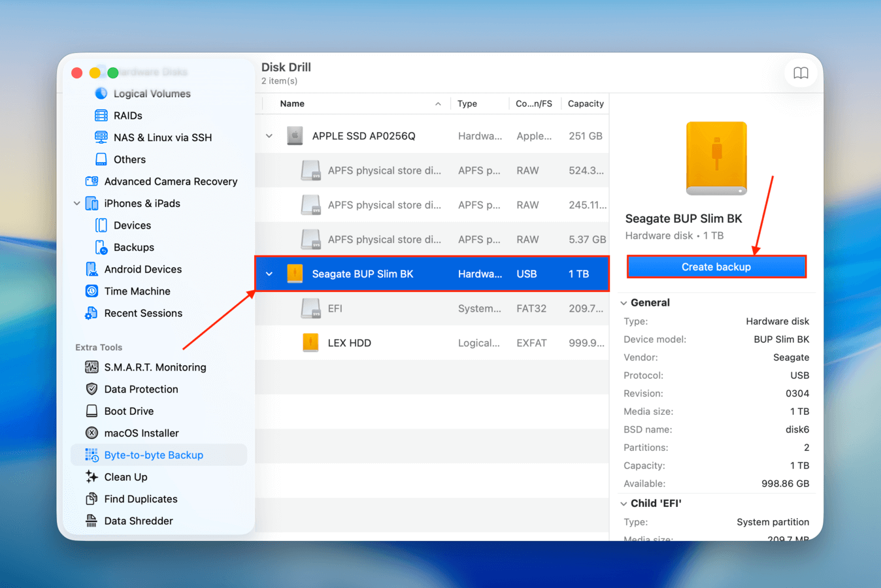This screenshot has width=881, height=588.
Task: Open Advanced Camera Recovery
Action: click(x=171, y=181)
